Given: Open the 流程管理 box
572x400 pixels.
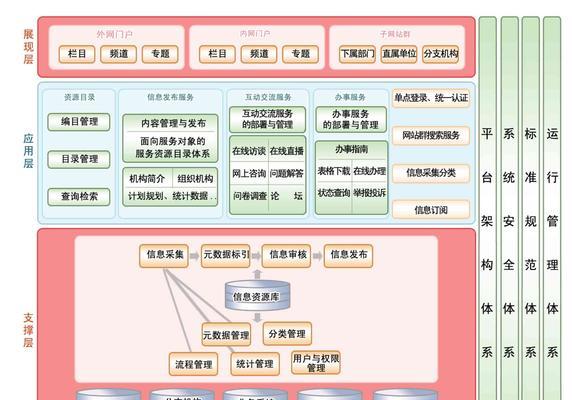Looking at the screenshot, I should point(193,364).
